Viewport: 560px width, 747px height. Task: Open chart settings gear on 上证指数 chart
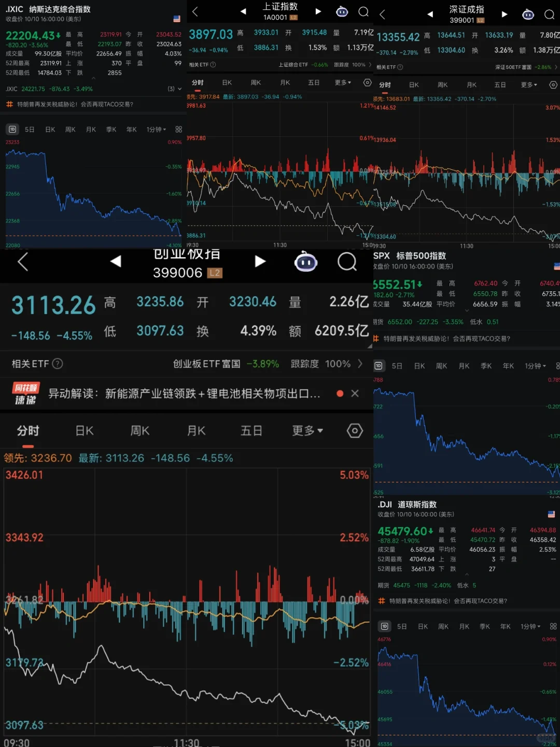(368, 82)
